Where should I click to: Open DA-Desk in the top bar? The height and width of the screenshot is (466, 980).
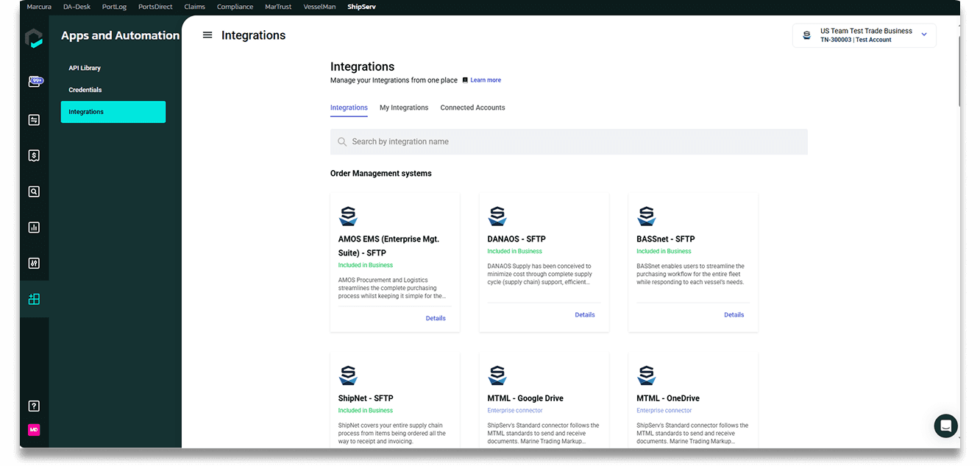[77, 7]
